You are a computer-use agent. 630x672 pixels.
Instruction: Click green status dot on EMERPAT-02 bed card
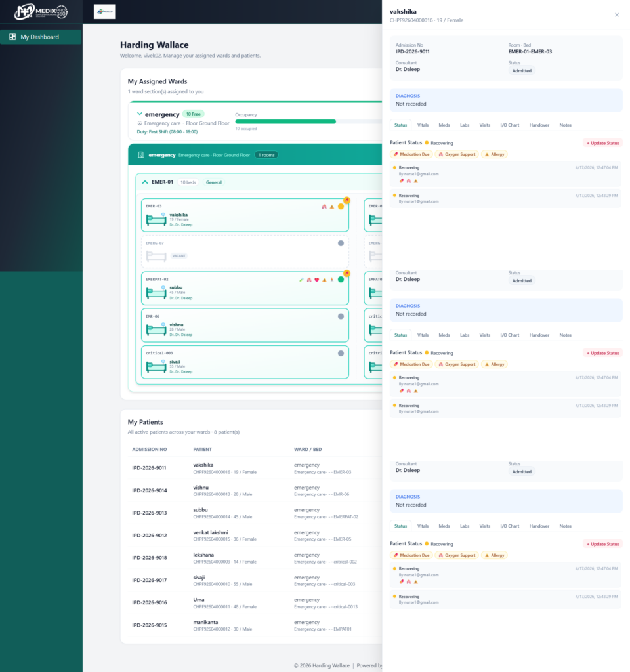tap(341, 280)
